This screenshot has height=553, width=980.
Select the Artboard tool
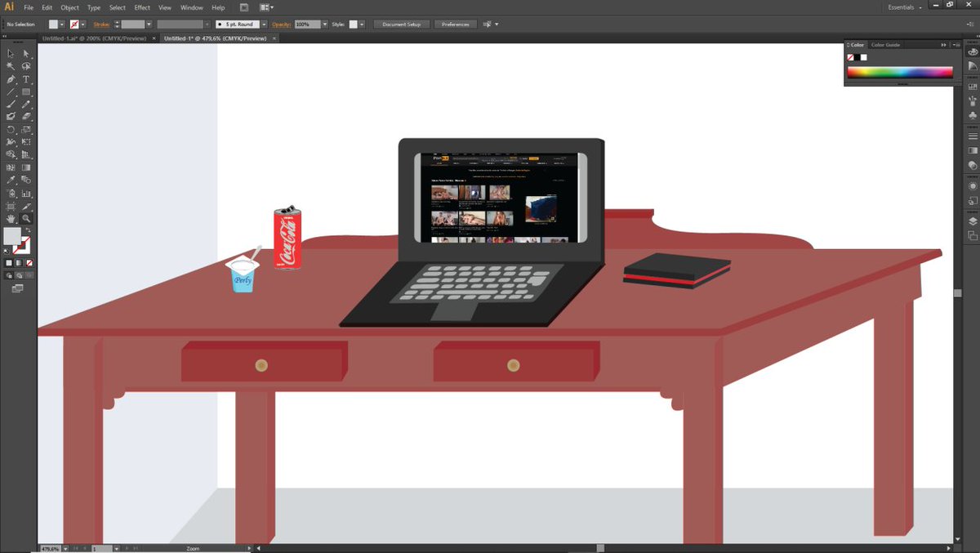pos(11,206)
